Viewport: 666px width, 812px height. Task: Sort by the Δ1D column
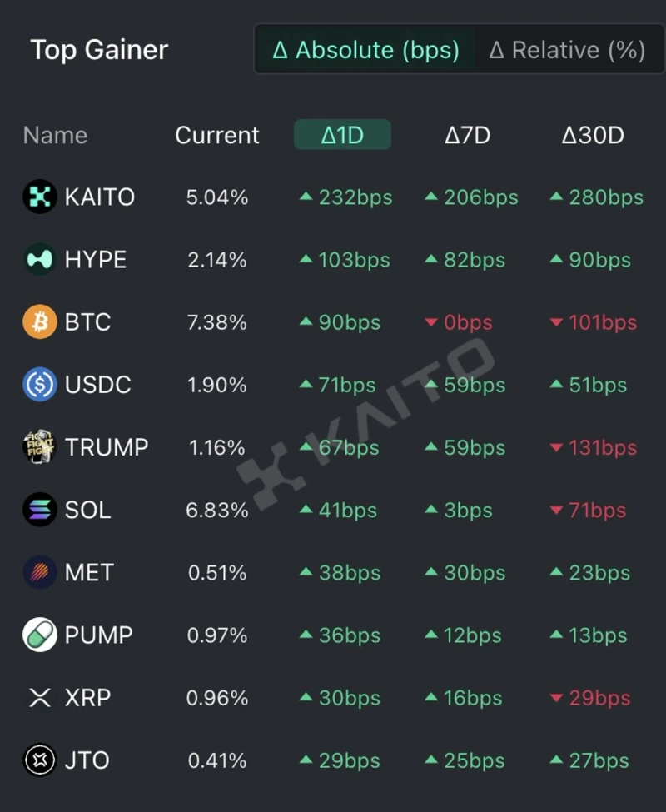coord(342,135)
